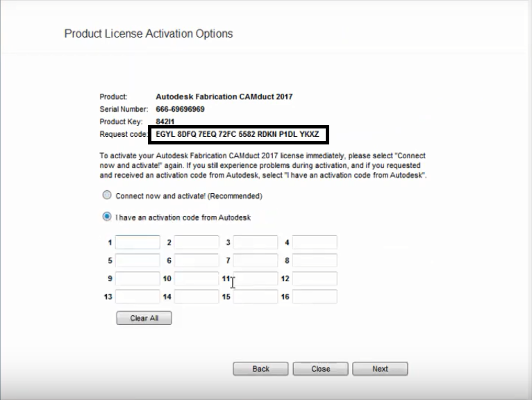532x400 pixels.
Task: Click activation code field 2
Action: 197,242
